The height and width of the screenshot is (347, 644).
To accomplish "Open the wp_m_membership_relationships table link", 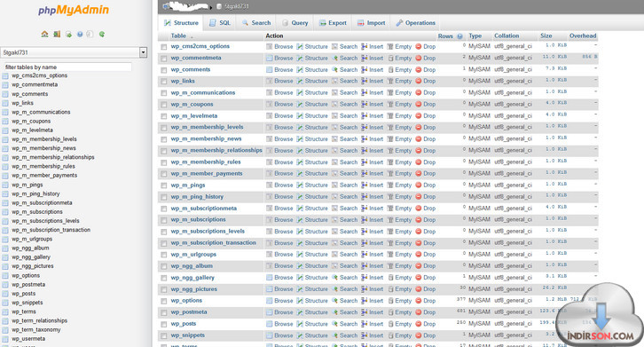I will point(216,150).
